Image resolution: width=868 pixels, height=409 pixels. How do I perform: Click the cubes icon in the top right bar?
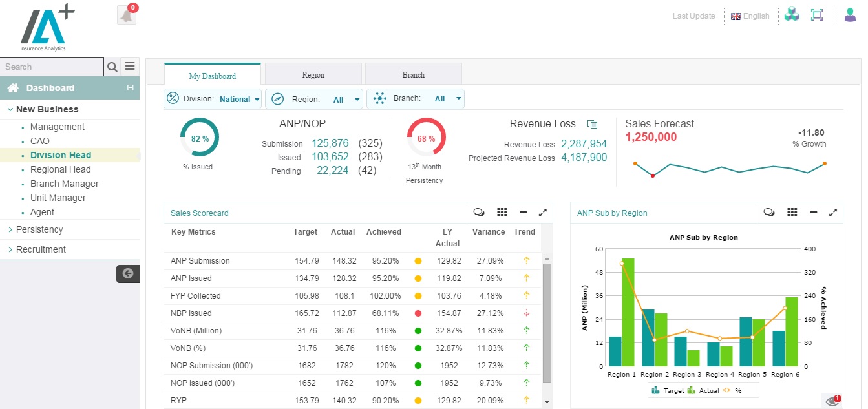click(792, 14)
